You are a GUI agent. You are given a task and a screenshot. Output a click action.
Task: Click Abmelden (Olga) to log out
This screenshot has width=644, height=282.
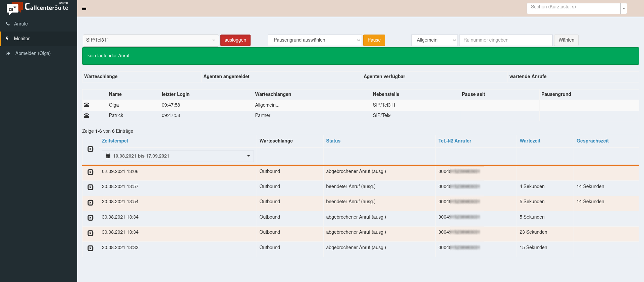[x=33, y=53]
